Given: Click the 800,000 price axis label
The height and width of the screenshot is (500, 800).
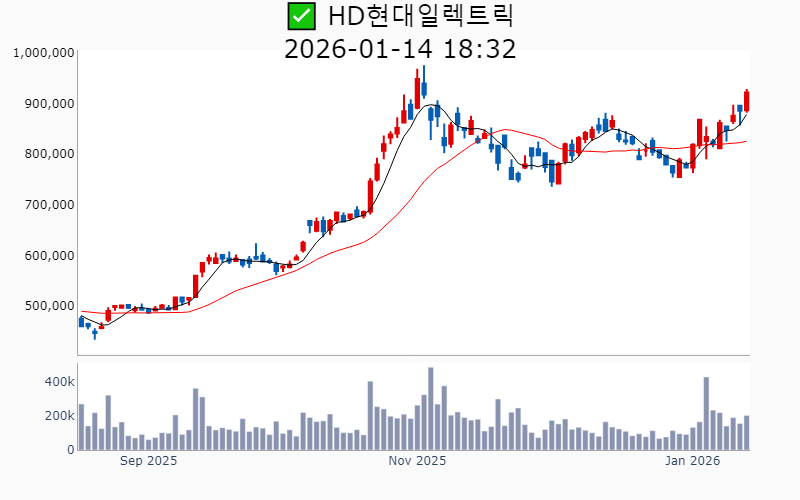Looking at the screenshot, I should point(46,154).
